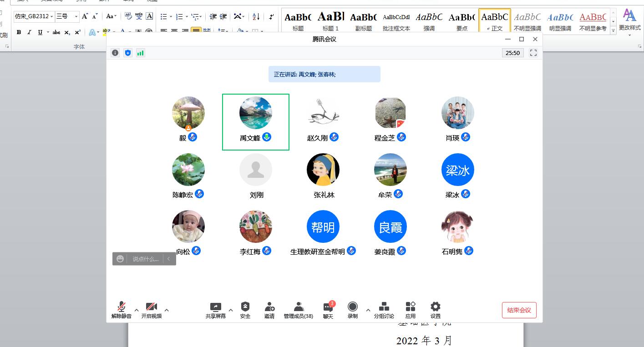Expand the recording options arrow
Viewport: 644px width, 347px height.
click(368, 310)
